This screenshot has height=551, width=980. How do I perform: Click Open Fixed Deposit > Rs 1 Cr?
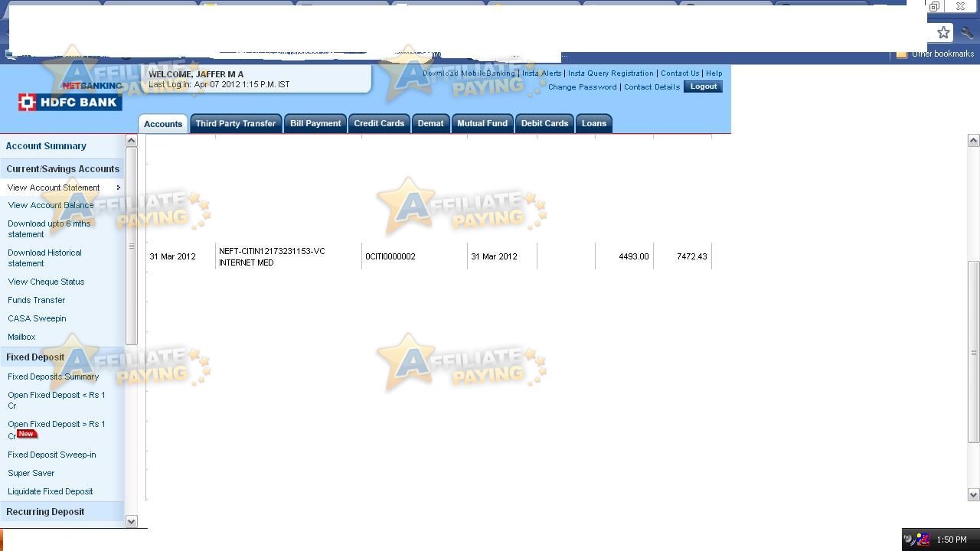(x=57, y=429)
